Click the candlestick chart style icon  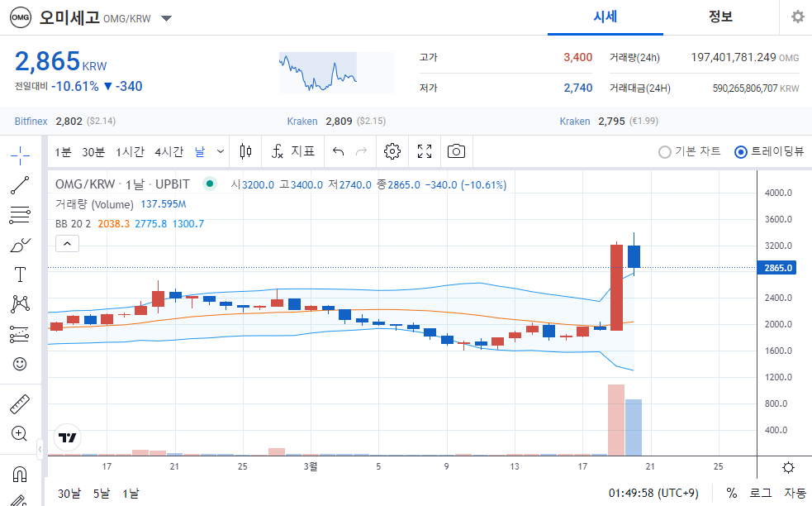(x=245, y=151)
